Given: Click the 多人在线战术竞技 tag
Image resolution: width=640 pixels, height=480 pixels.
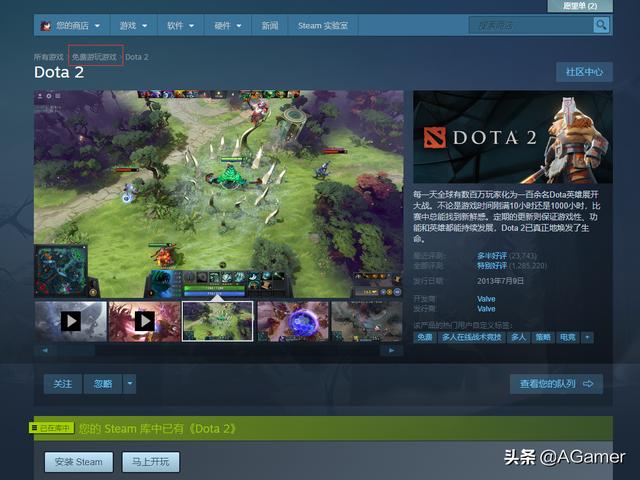Looking at the screenshot, I should click(x=471, y=338).
